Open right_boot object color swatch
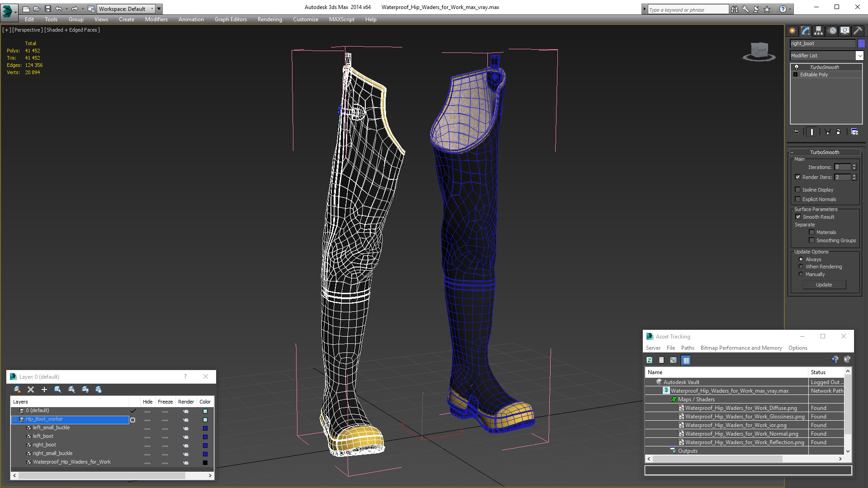The width and height of the screenshot is (868, 488). pos(861,43)
